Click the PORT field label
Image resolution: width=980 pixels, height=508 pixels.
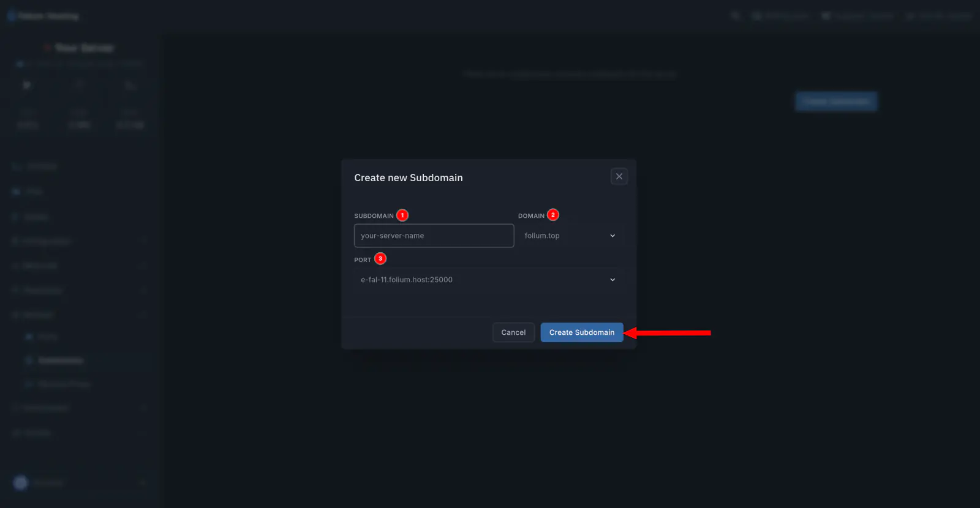363,260
